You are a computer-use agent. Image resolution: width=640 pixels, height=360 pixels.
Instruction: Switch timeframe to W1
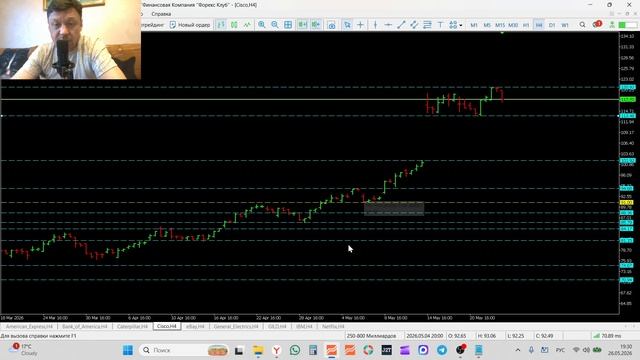(565, 25)
